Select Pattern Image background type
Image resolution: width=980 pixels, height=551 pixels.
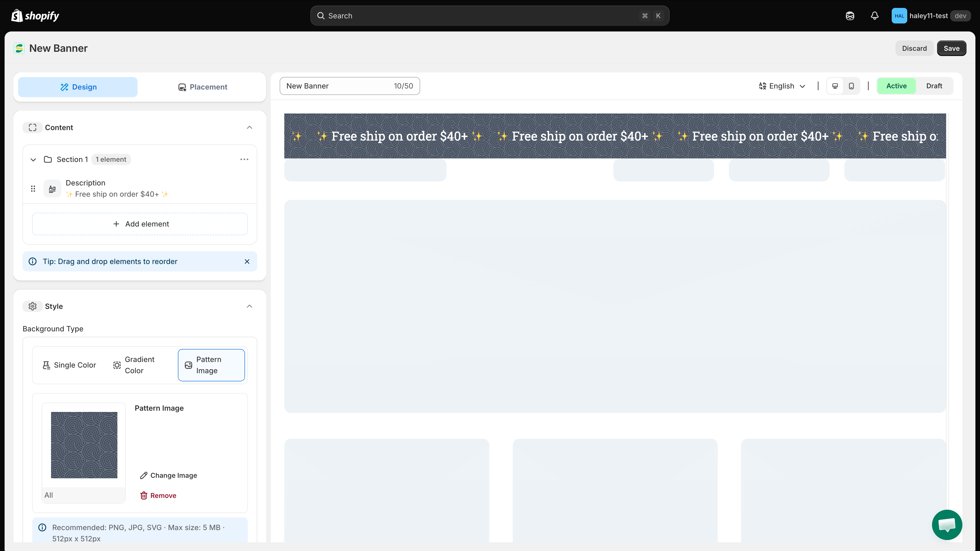[211, 365]
